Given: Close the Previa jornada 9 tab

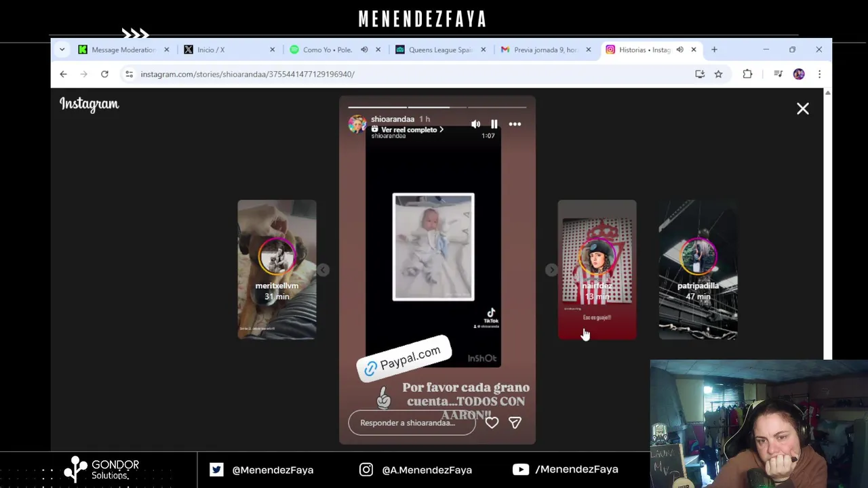Looking at the screenshot, I should point(589,49).
